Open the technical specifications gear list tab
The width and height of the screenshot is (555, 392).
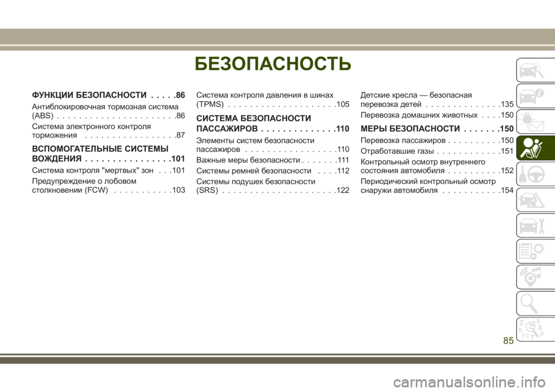(535, 252)
